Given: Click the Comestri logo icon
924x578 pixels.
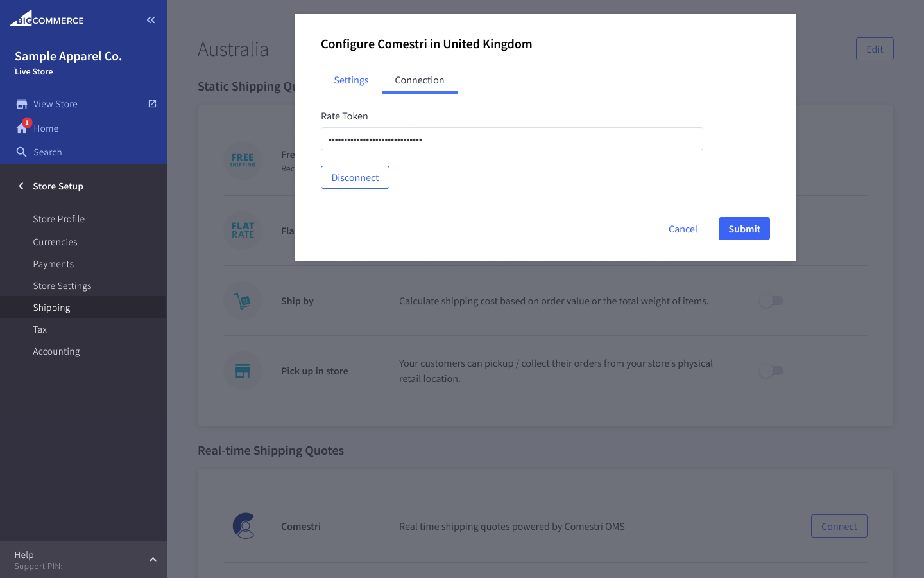Looking at the screenshot, I should click(244, 526).
